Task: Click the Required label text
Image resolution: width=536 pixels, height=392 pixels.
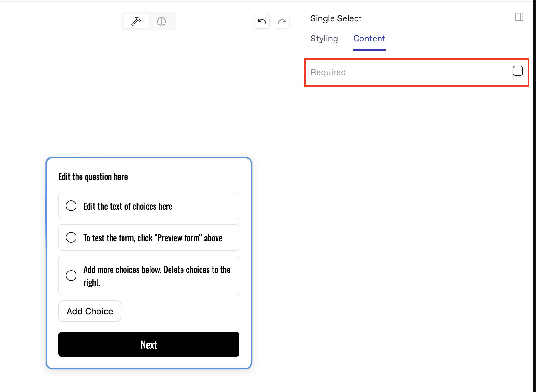Action: 328,72
